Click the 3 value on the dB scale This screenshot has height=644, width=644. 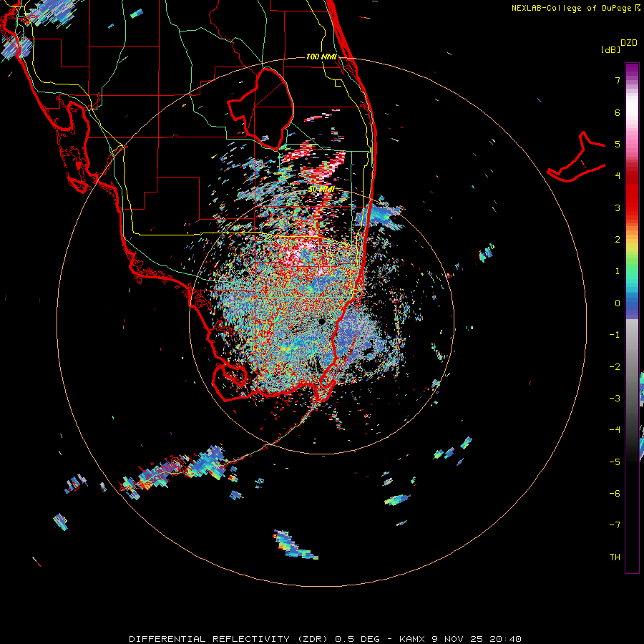618,208
